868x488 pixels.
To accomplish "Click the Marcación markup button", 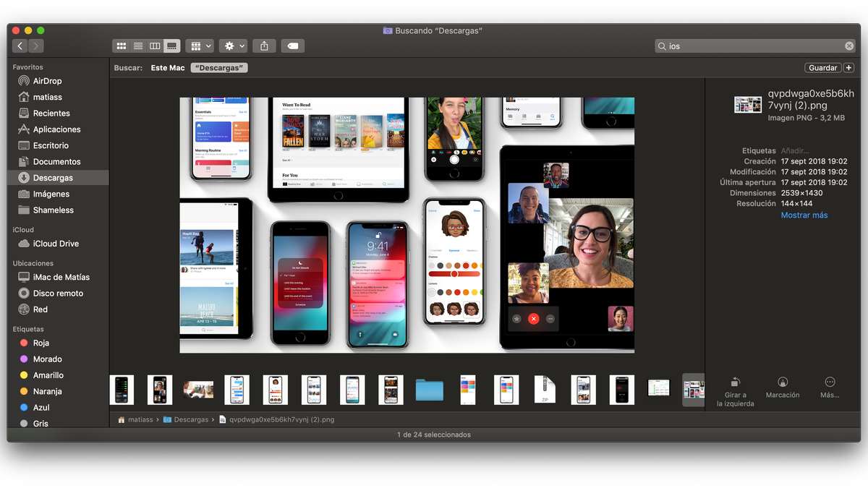I will [x=783, y=388].
